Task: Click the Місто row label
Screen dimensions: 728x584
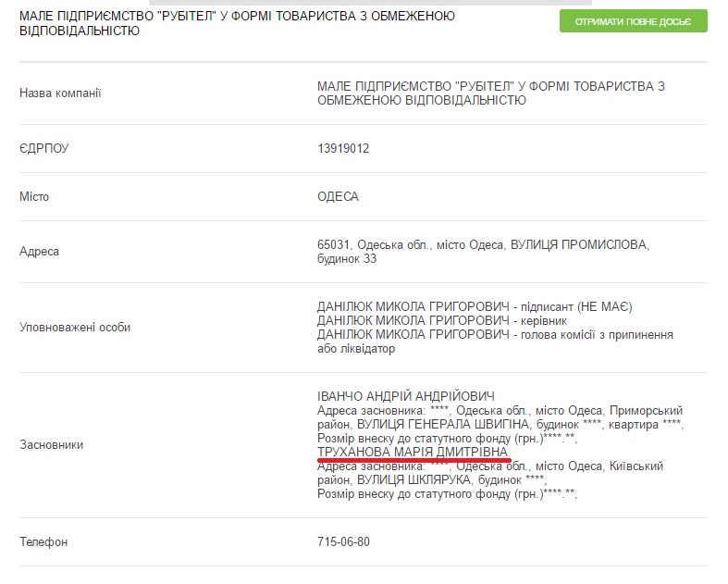Action: (34, 197)
